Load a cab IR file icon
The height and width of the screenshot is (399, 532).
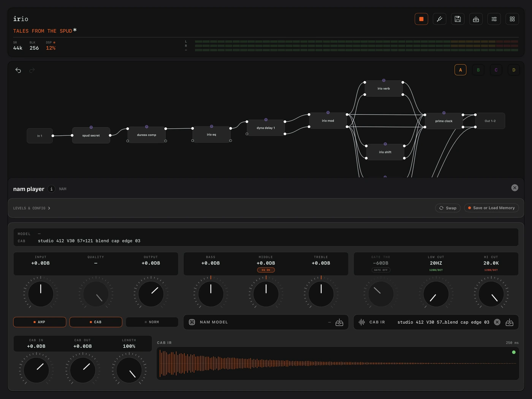click(x=510, y=322)
